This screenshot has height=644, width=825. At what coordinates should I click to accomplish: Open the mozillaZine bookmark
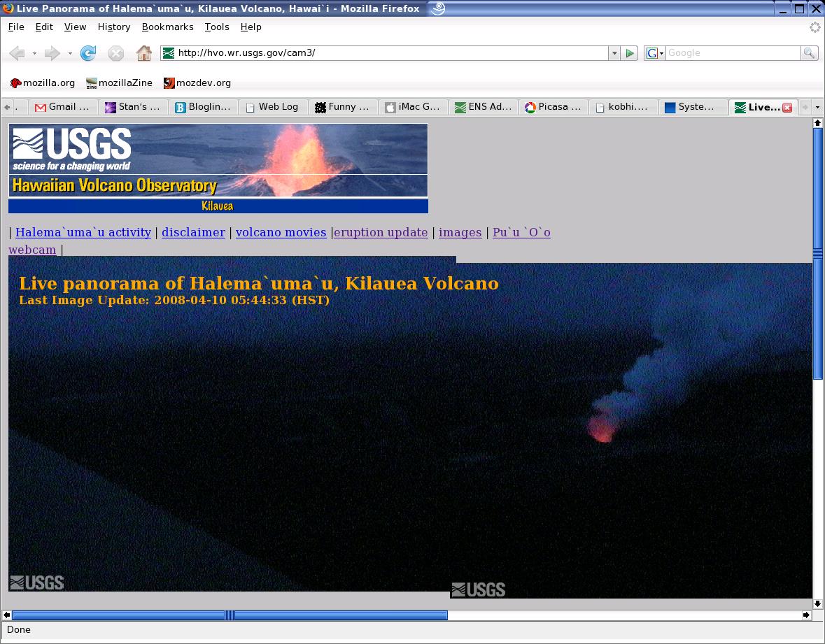point(120,83)
